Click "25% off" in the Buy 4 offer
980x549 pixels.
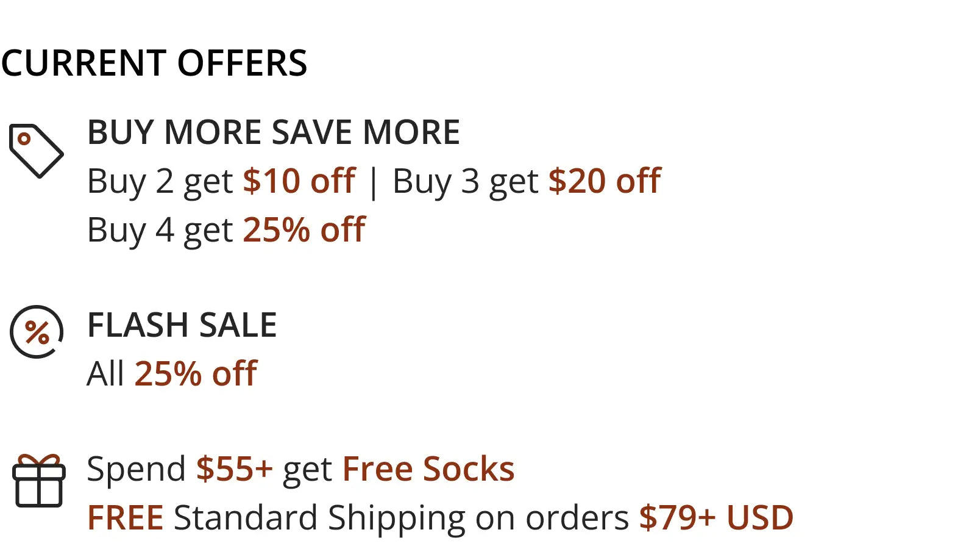tap(304, 230)
